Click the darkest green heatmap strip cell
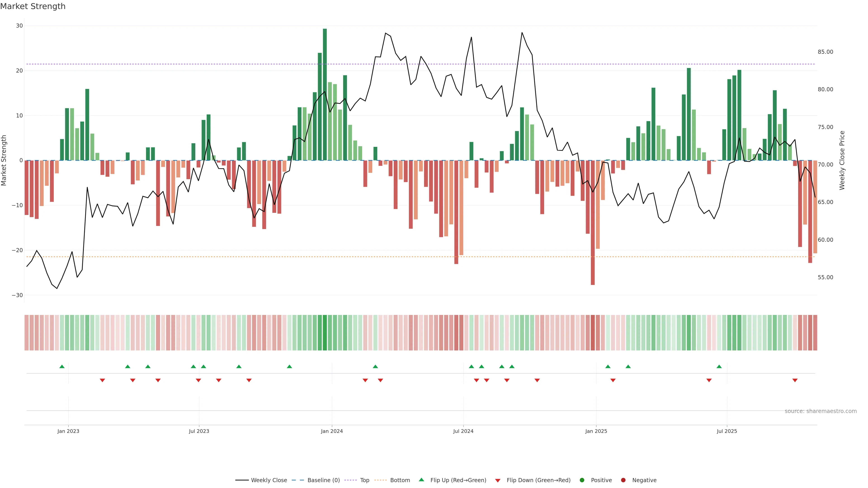Viewport: 868px width, 488px height. click(325, 332)
